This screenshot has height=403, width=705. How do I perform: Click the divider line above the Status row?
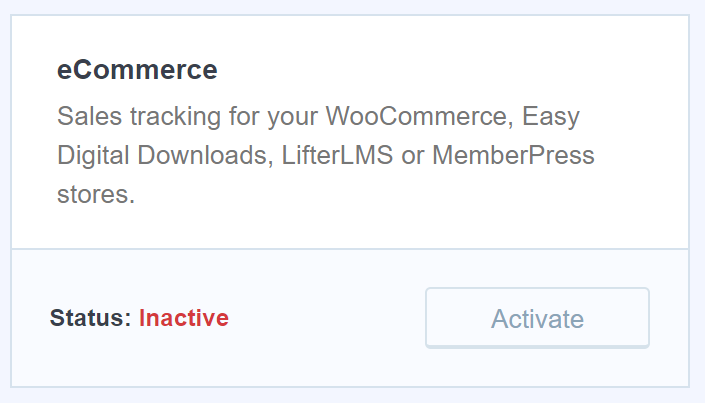pos(350,249)
